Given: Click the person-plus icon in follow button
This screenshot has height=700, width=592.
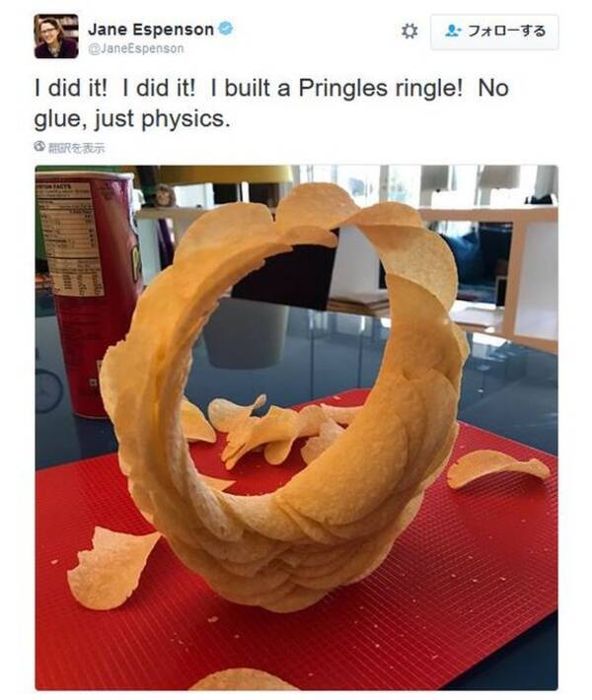Looking at the screenshot, I should tap(453, 32).
